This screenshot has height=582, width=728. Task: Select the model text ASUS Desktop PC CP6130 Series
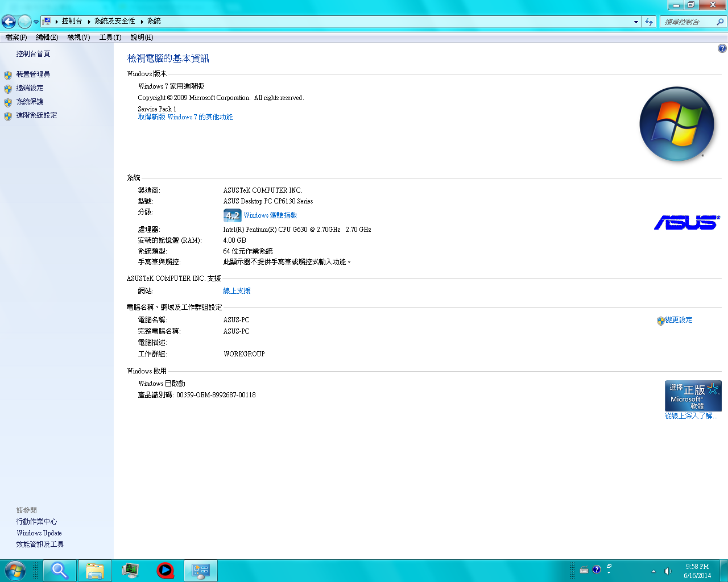point(268,201)
